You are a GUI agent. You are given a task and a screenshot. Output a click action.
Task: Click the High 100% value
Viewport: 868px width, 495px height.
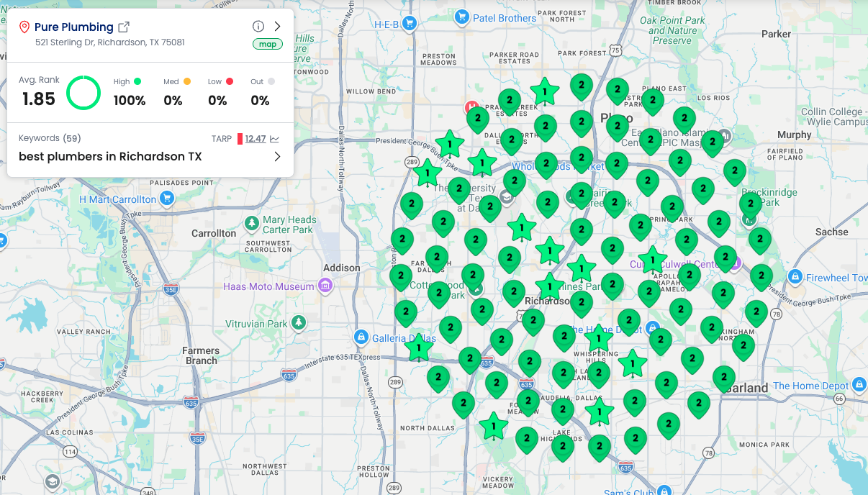[x=130, y=101]
